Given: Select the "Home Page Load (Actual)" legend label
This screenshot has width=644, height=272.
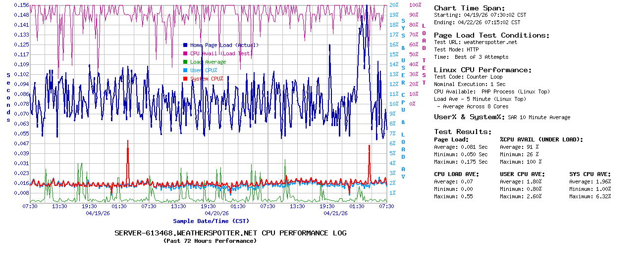Looking at the screenshot, I should coord(224,45).
